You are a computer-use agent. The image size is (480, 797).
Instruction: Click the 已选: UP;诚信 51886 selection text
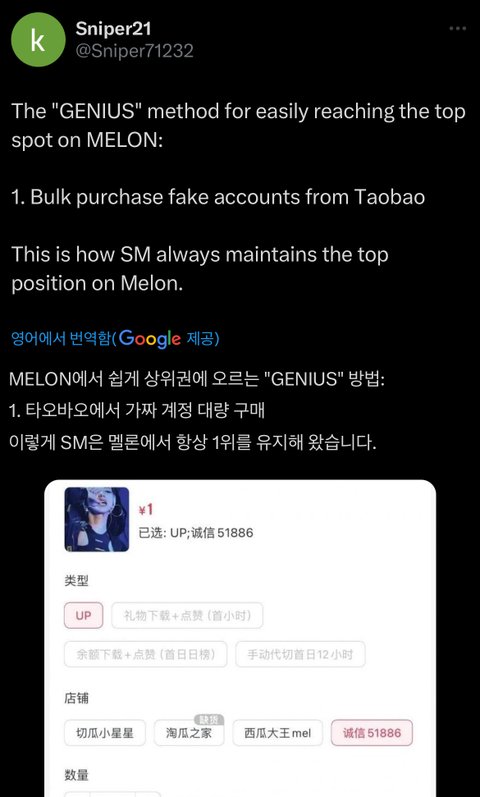[196, 533]
